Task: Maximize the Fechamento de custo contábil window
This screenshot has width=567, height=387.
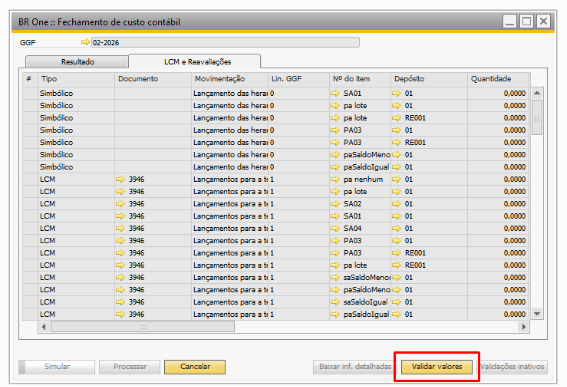Action: pyautogui.click(x=526, y=21)
